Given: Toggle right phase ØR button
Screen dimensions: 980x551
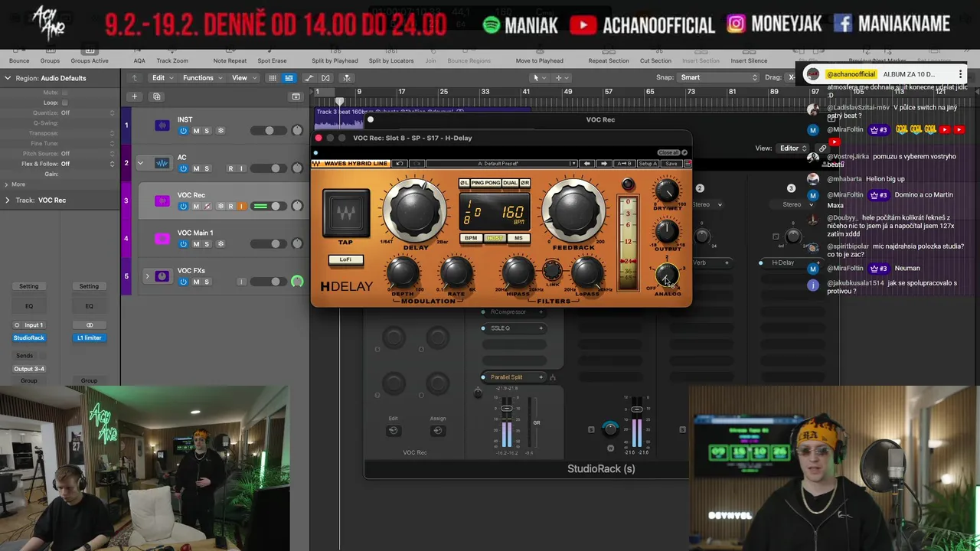Looking at the screenshot, I should point(524,183).
